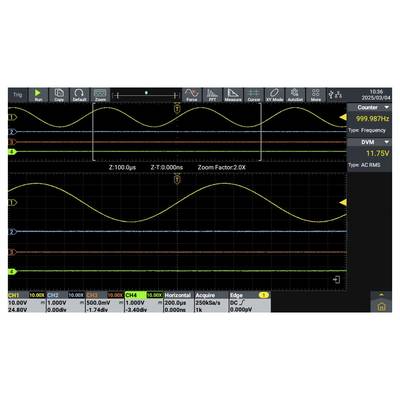Tap the Copy toolbar icon
400x400 pixels.
tap(59, 95)
